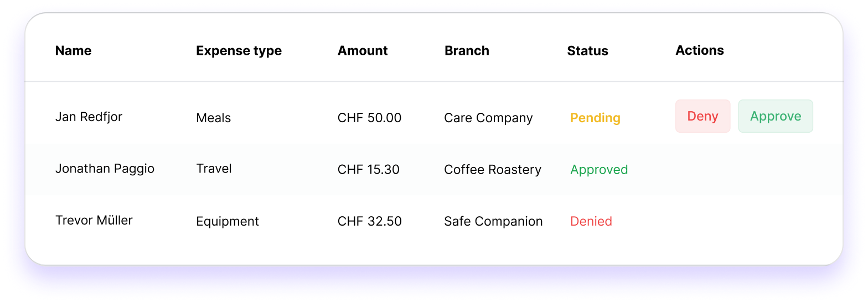This screenshot has width=868, height=303.
Task: Open Trevor Müller's name entry
Action: (94, 220)
